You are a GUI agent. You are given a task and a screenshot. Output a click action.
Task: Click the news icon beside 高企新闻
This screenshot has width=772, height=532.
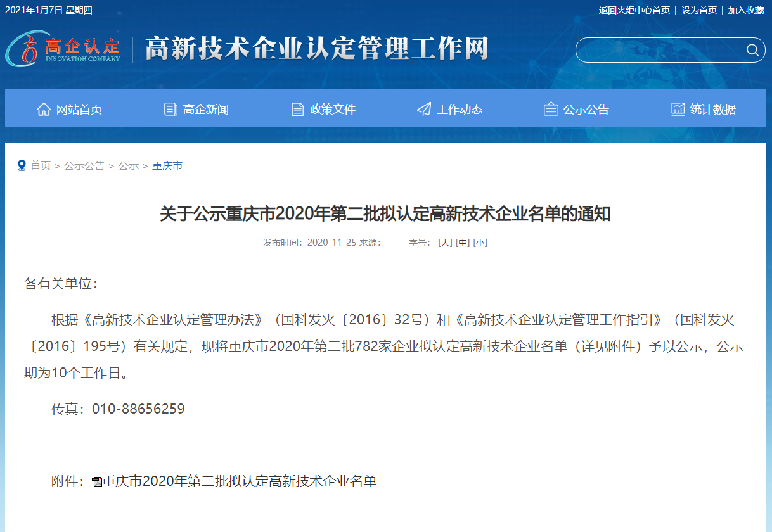(170, 110)
